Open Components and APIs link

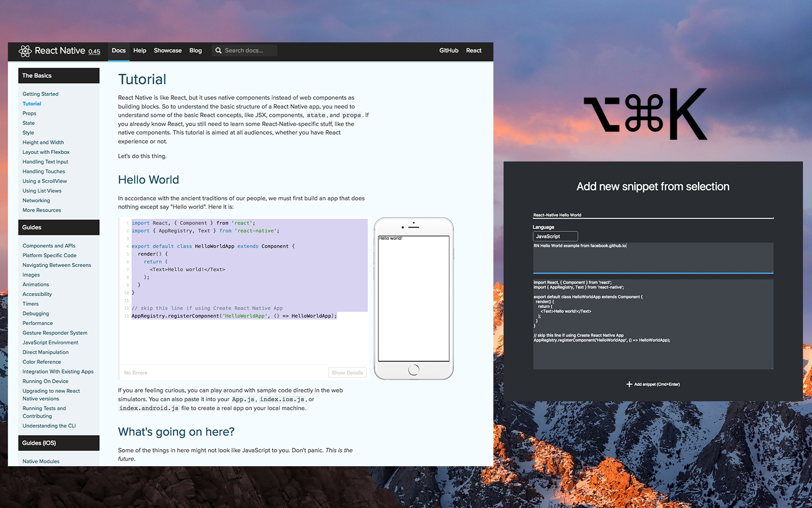click(49, 246)
